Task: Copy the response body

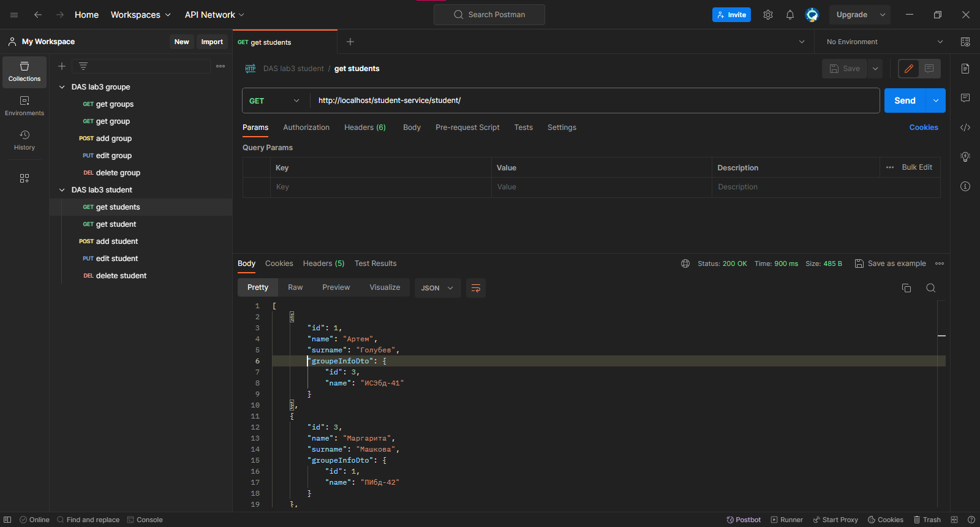Action: [907, 288]
